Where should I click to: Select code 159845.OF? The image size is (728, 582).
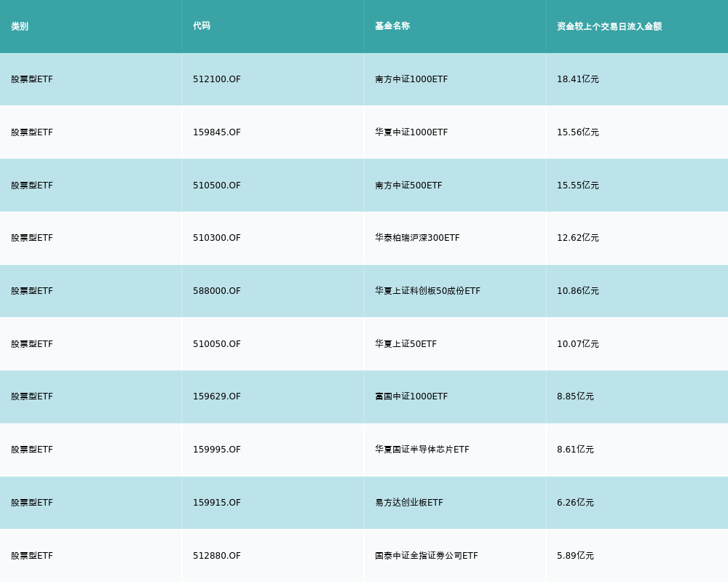pos(217,132)
